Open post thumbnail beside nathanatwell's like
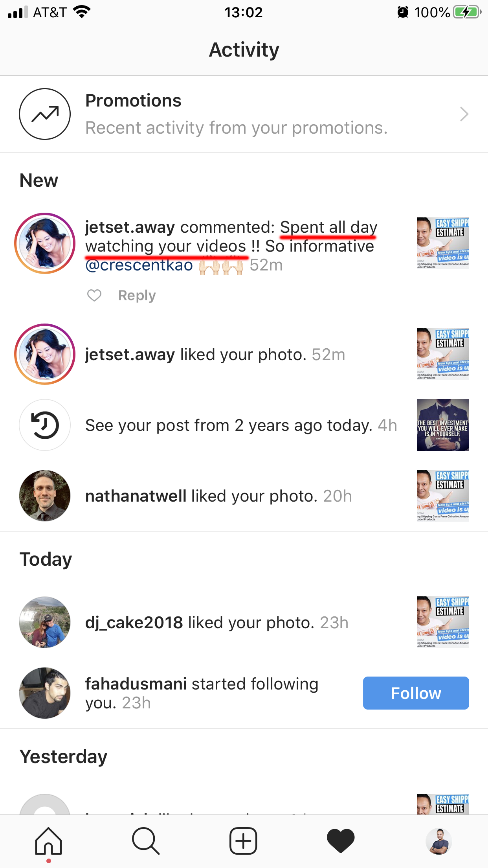Viewport: 488px width, 868px height. click(443, 496)
